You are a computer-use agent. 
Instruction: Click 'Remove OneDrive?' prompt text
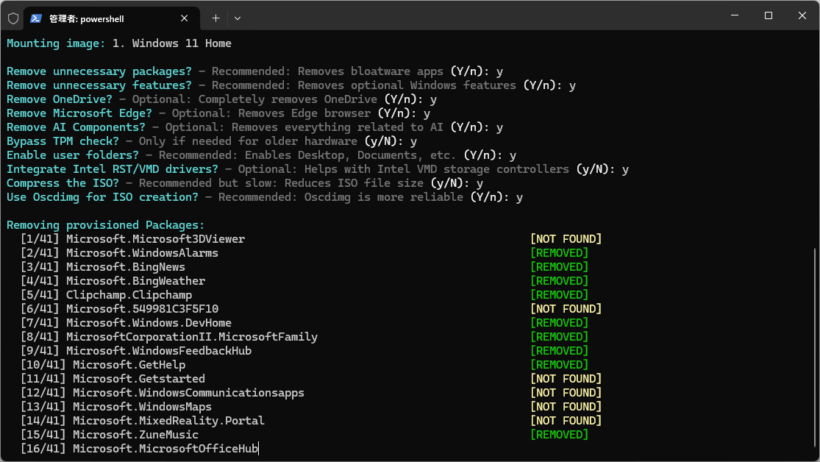[x=59, y=99]
